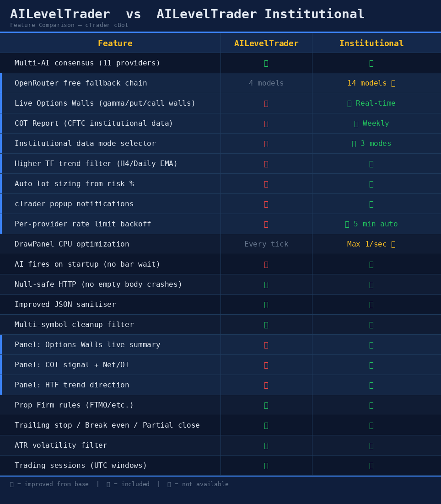
Task: Select the green check beside Real-time Options Walls
Action: tap(349, 103)
